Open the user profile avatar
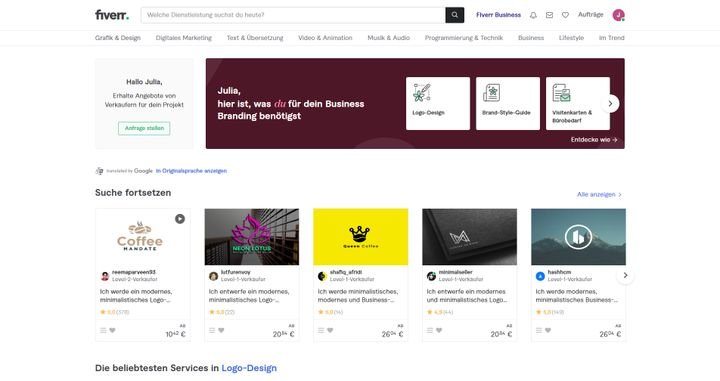Screen dimensions: 720x381 619,15
